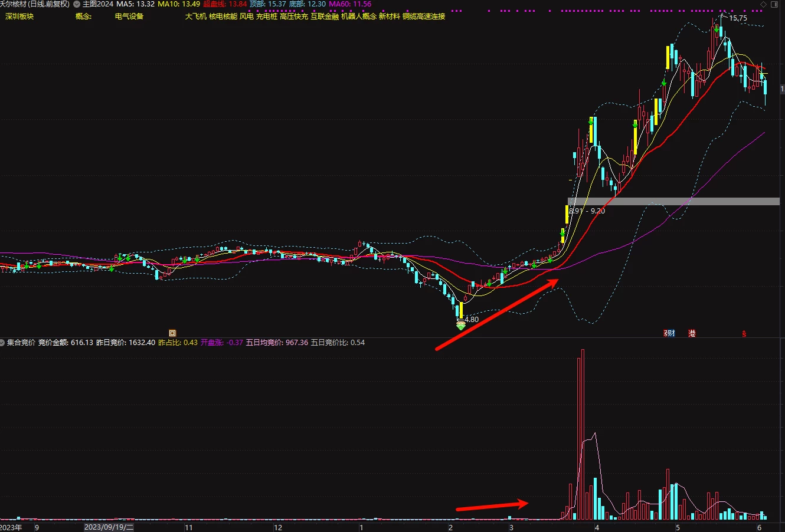
Task: Click the green diamond signal at 4.80 low
Action: pos(461,325)
